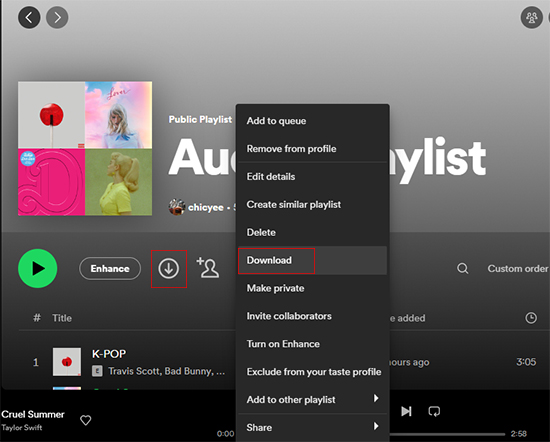This screenshot has height=442, width=550.
Task: Open Taylor Swift artist link
Action: coord(22,428)
